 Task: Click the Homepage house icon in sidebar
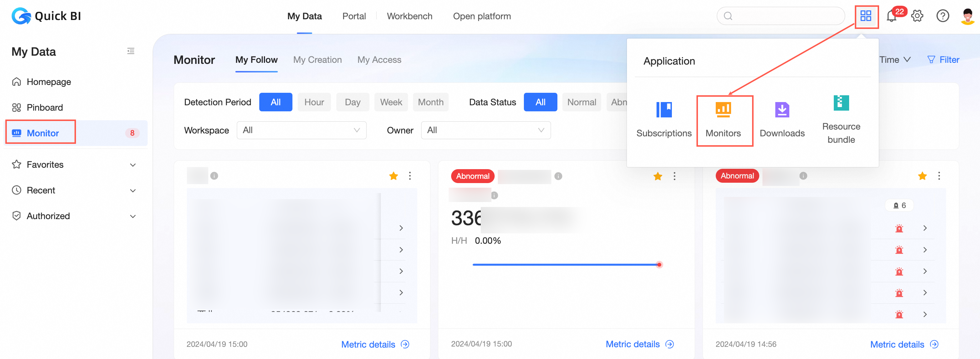16,81
